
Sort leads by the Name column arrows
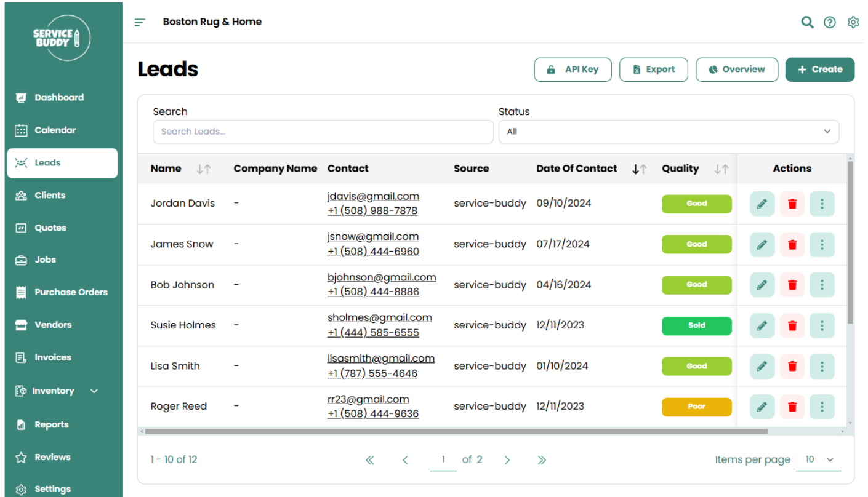tap(204, 169)
